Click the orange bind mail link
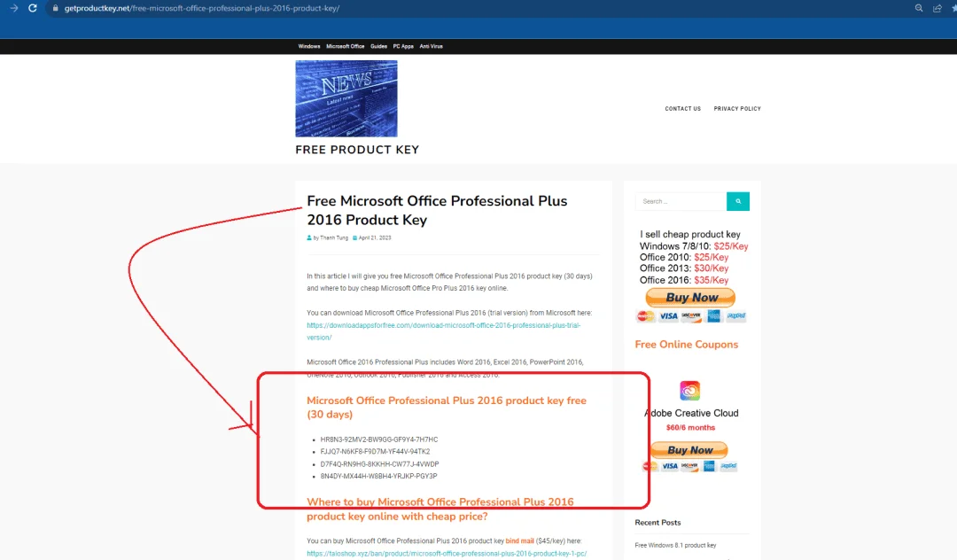Screen dimensions: 957x560 coord(519,541)
